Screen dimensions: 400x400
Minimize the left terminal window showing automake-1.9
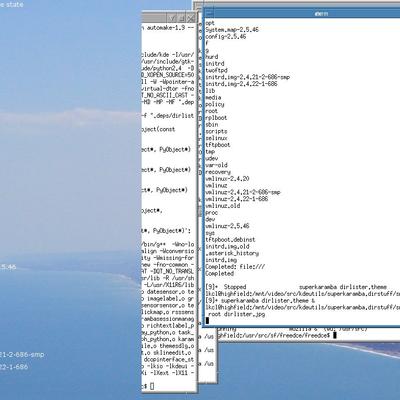click(173, 17)
